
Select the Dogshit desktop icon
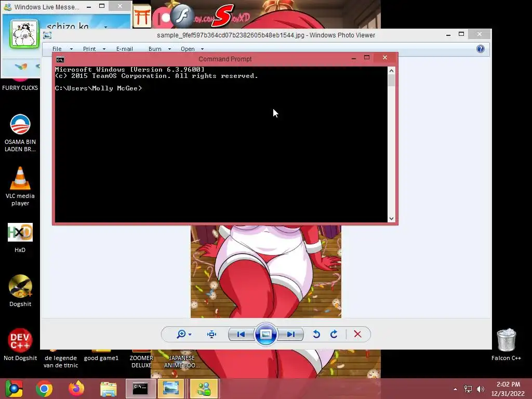click(20, 290)
